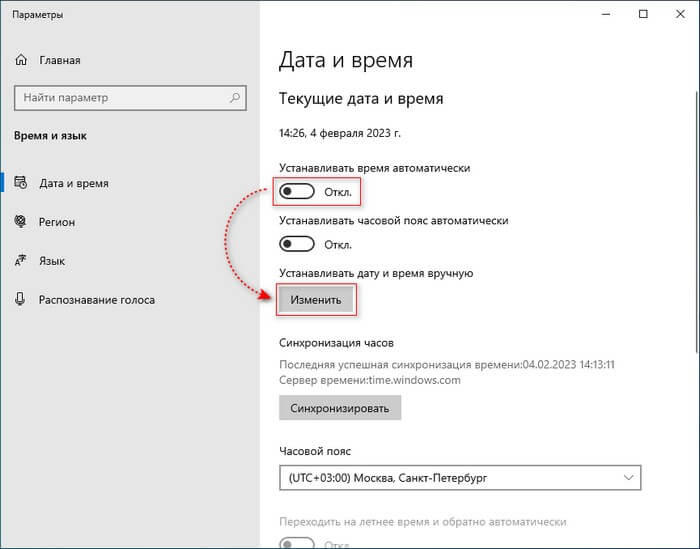Select the Регион globe icon
Image resolution: width=700 pixels, height=549 pixels.
pos(21,221)
